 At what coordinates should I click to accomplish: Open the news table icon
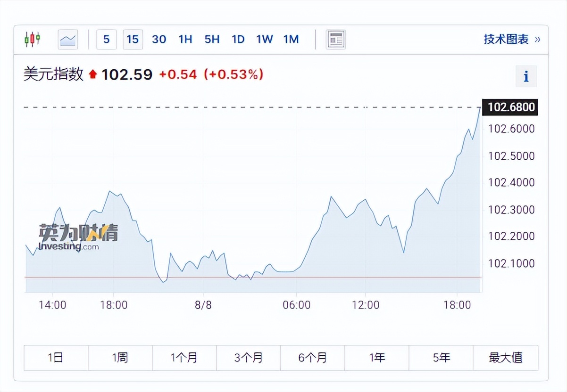(336, 39)
